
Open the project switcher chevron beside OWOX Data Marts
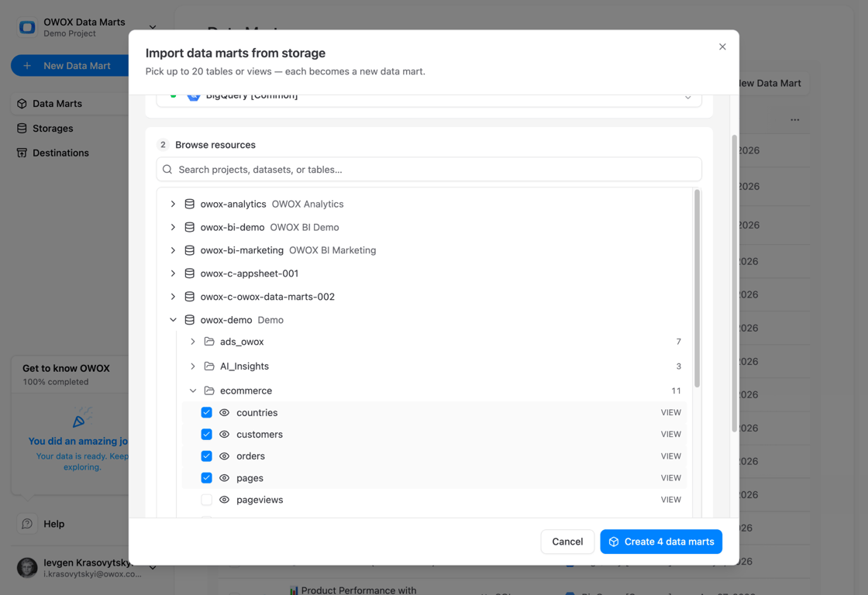click(x=153, y=27)
